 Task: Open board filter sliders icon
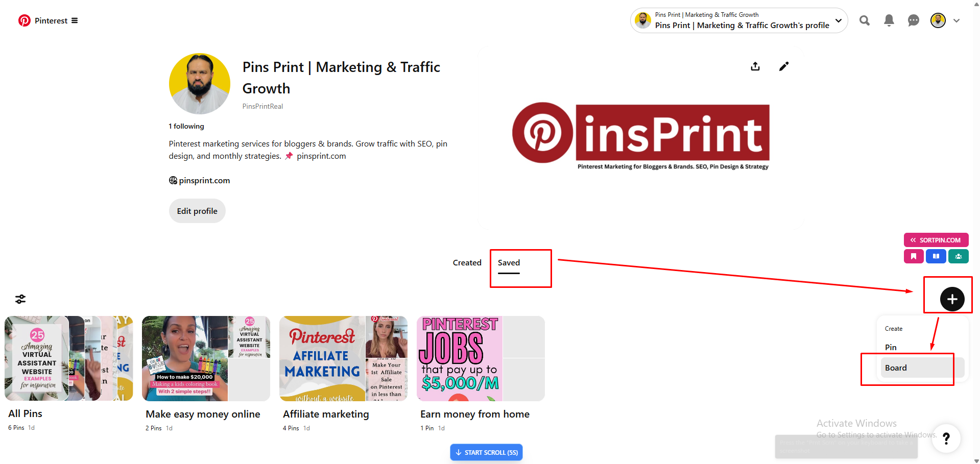pos(20,299)
